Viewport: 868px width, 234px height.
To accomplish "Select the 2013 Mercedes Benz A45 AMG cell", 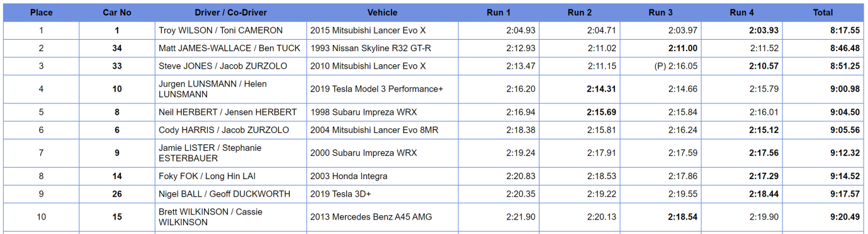I will [383, 217].
